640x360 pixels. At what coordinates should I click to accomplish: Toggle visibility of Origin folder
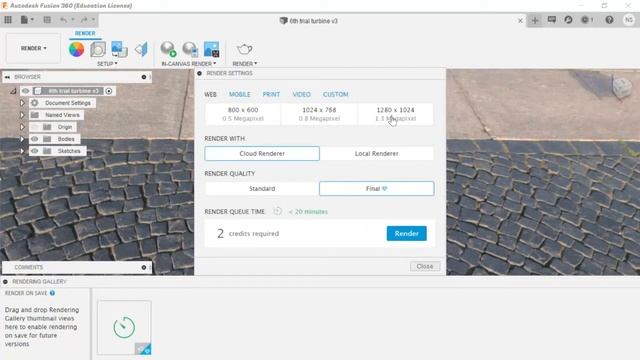click(35, 127)
